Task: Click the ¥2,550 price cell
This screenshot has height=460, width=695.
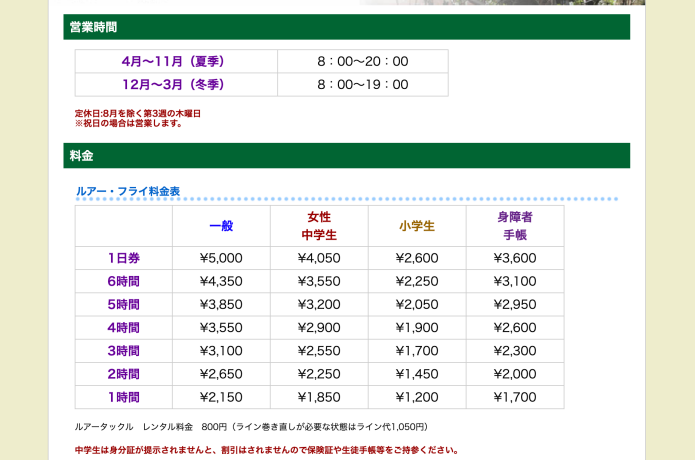Action: [319, 351]
